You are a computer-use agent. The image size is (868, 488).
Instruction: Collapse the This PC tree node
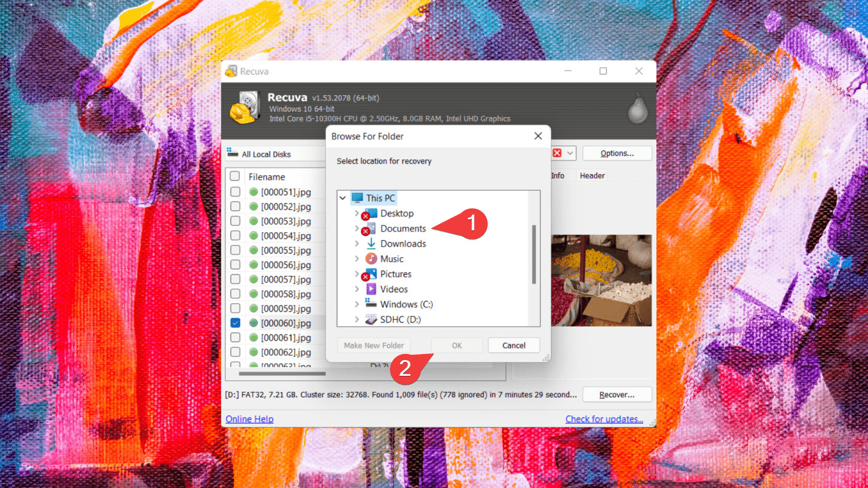pyautogui.click(x=343, y=198)
